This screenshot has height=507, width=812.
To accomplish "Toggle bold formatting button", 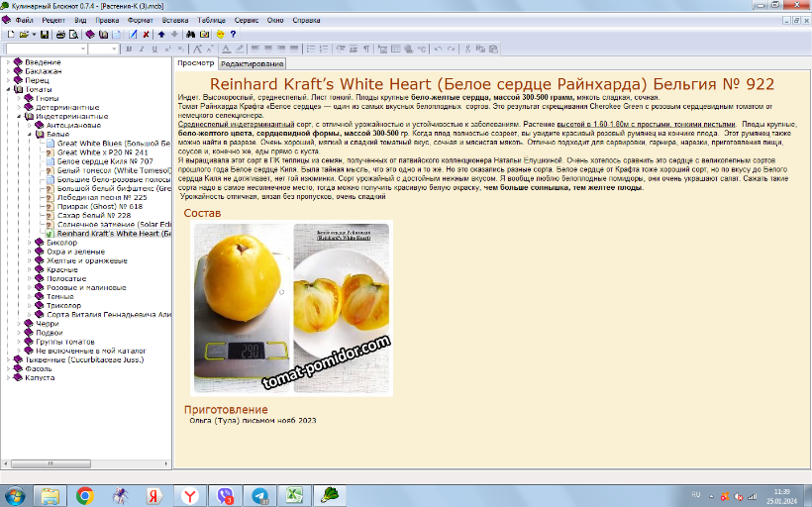I will click(x=128, y=49).
